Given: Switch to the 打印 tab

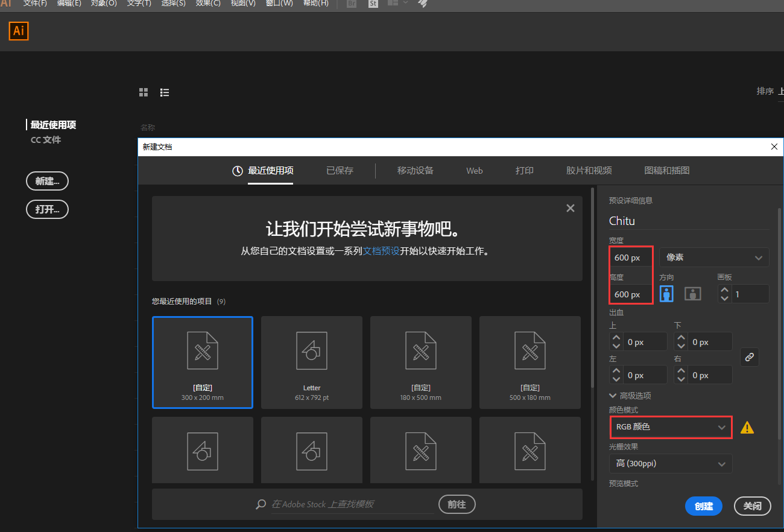Looking at the screenshot, I should 525,171.
